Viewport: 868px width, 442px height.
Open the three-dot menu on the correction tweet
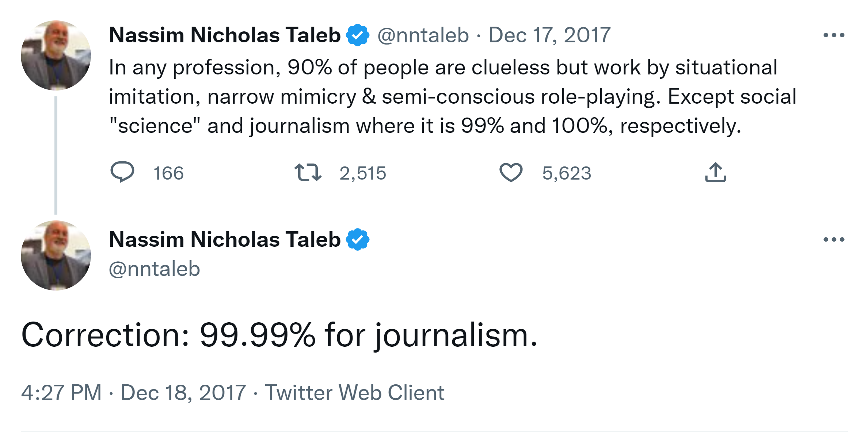click(834, 240)
